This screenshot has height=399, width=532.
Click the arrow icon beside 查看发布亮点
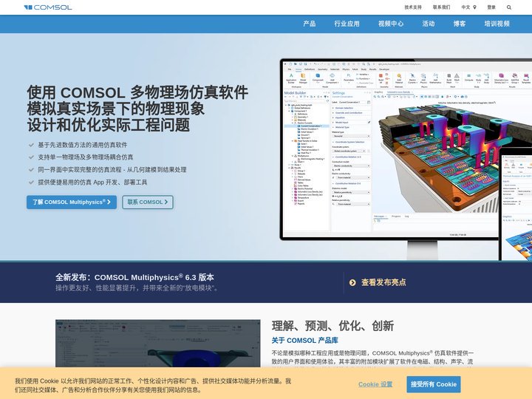(352, 282)
